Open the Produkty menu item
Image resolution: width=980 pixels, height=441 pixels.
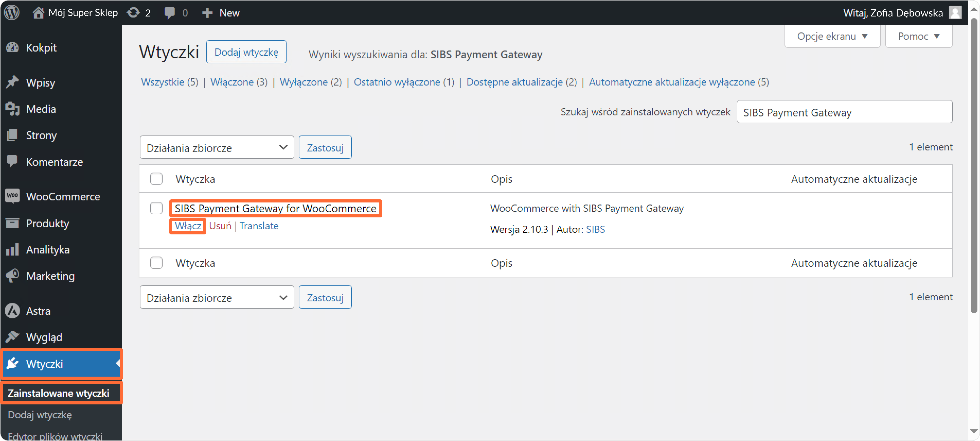tap(48, 223)
